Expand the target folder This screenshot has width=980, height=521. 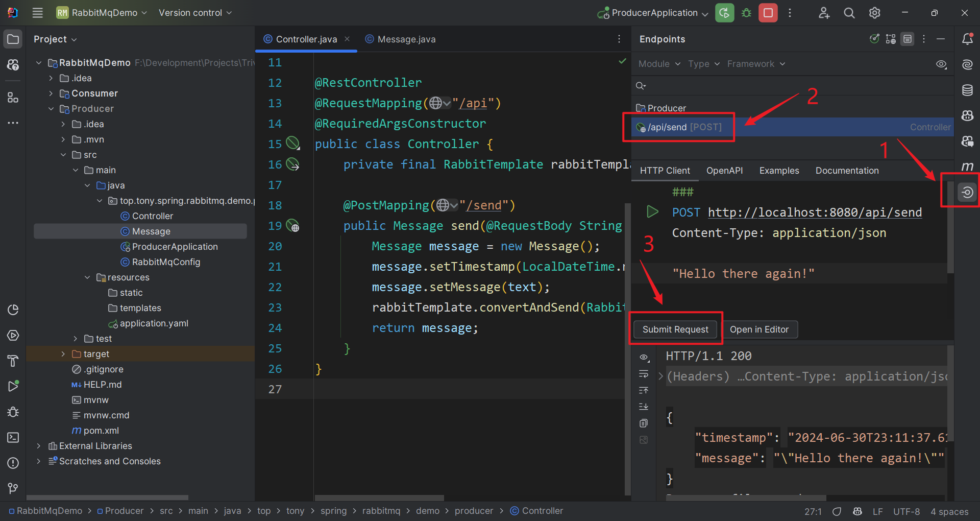tap(63, 354)
